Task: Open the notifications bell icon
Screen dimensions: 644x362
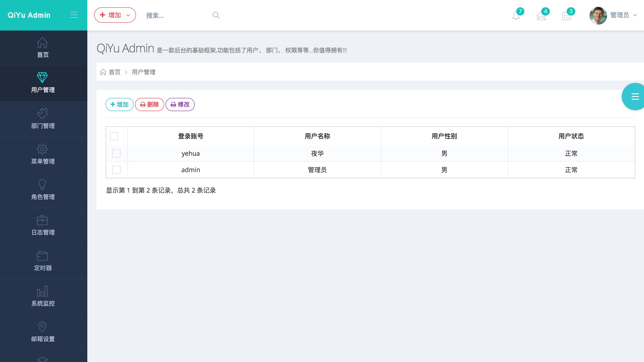Action: tap(516, 16)
